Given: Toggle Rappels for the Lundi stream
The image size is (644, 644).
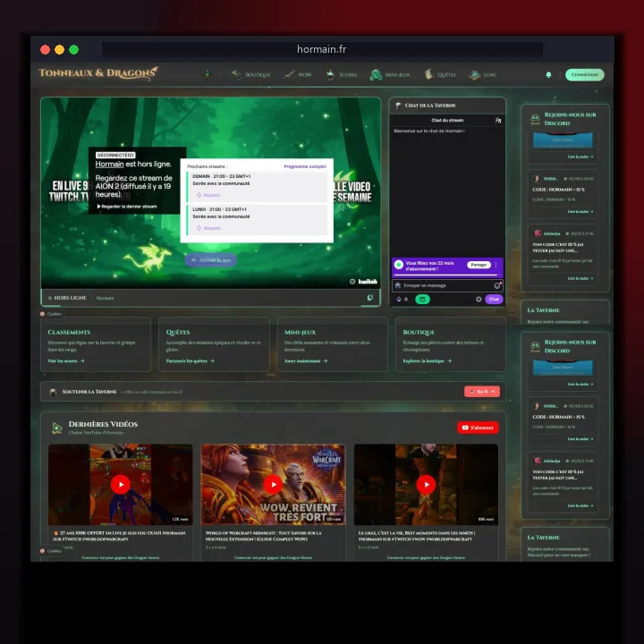Looking at the screenshot, I should 208,228.
